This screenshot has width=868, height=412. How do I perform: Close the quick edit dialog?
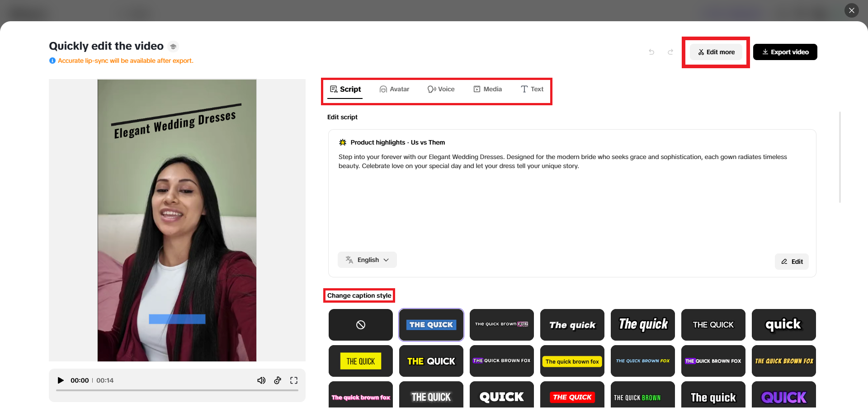(852, 10)
